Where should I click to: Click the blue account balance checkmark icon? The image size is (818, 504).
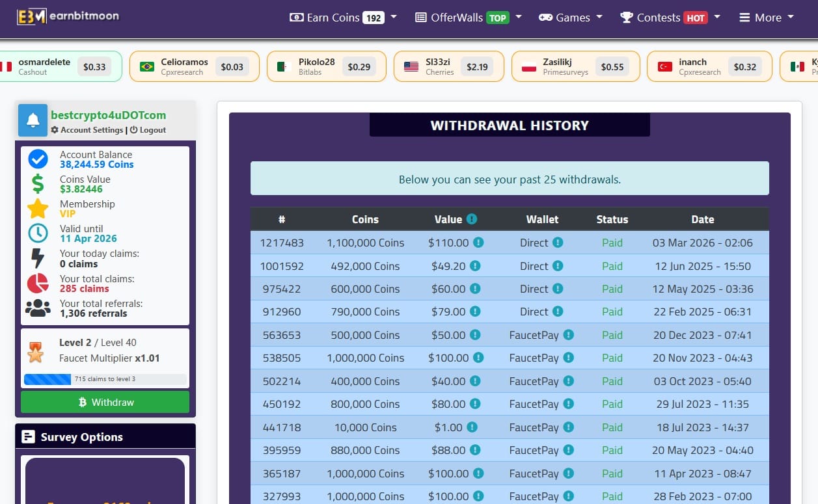click(x=38, y=159)
